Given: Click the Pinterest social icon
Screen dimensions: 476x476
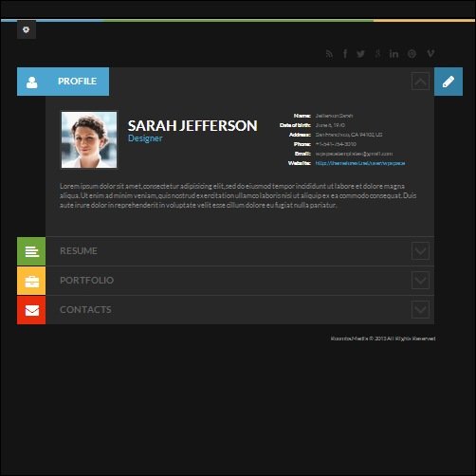Looking at the screenshot, I should pyautogui.click(x=412, y=54).
